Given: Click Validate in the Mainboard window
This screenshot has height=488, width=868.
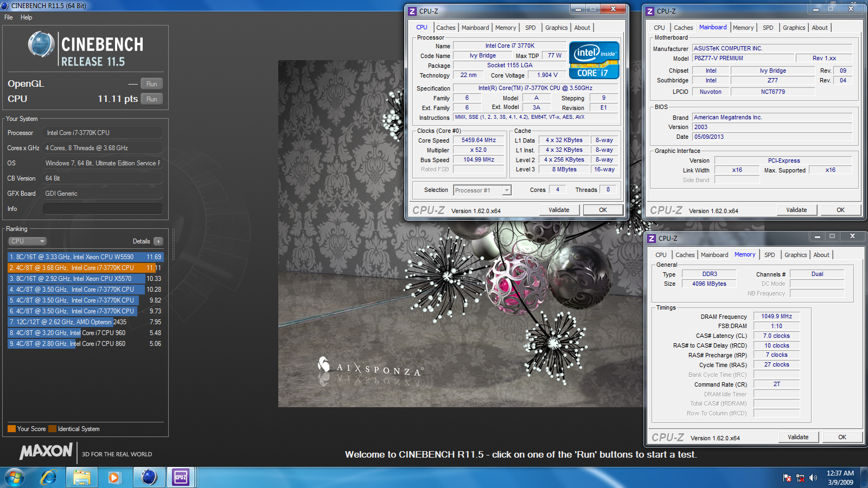Looking at the screenshot, I should pos(797,210).
